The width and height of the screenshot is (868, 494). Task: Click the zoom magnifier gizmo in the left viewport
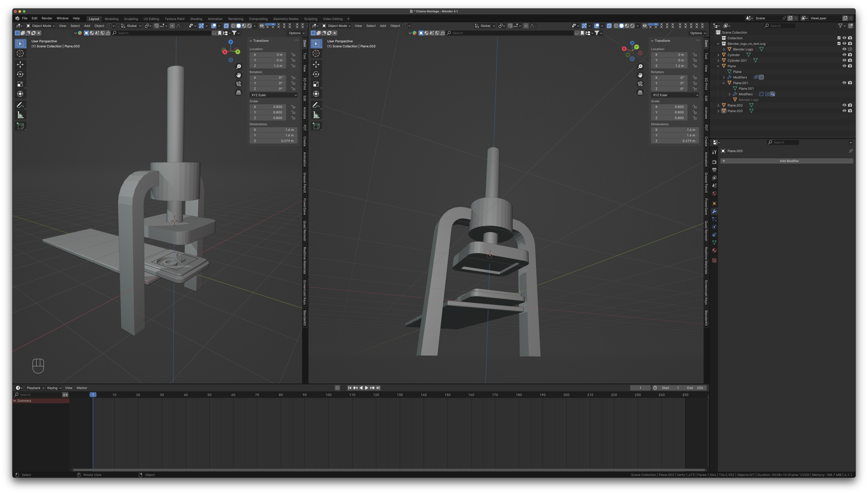[x=239, y=67]
